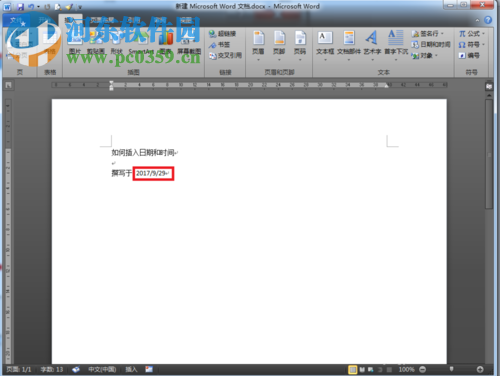Screen dimensions: 500x376
Task: Open Word Help question mark icon
Action: [x=488, y=20]
